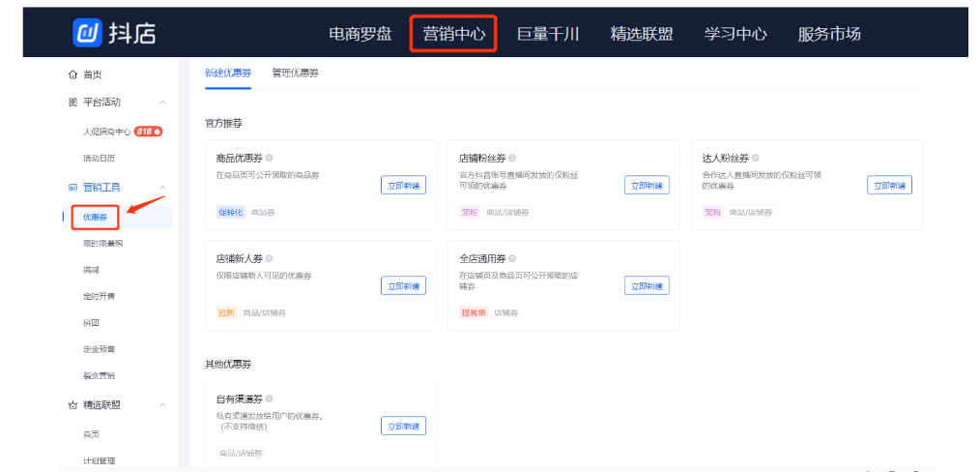Click the 商品券 tag on 商品优惠券
Viewport: 980px width, 472px height.
[263, 213]
